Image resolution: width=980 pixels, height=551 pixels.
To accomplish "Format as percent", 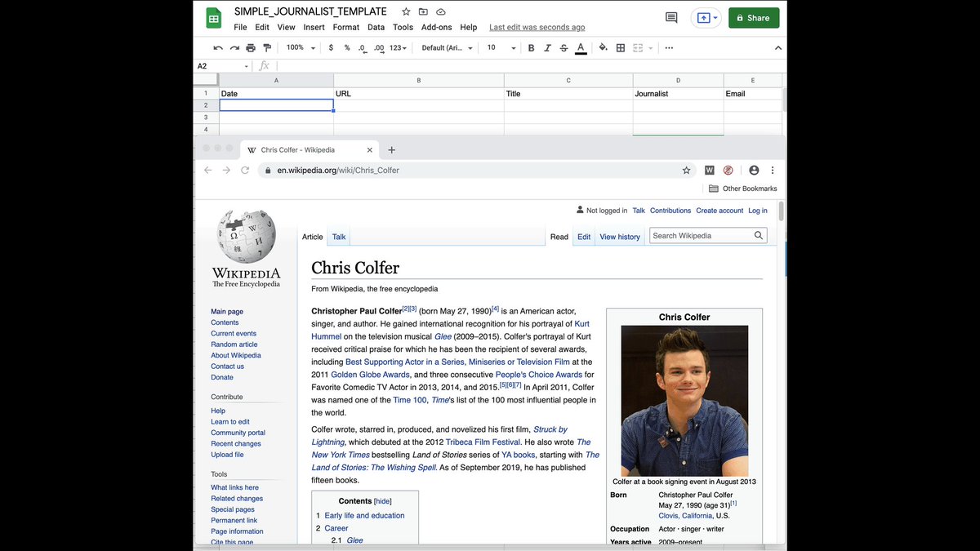I will (x=347, y=48).
